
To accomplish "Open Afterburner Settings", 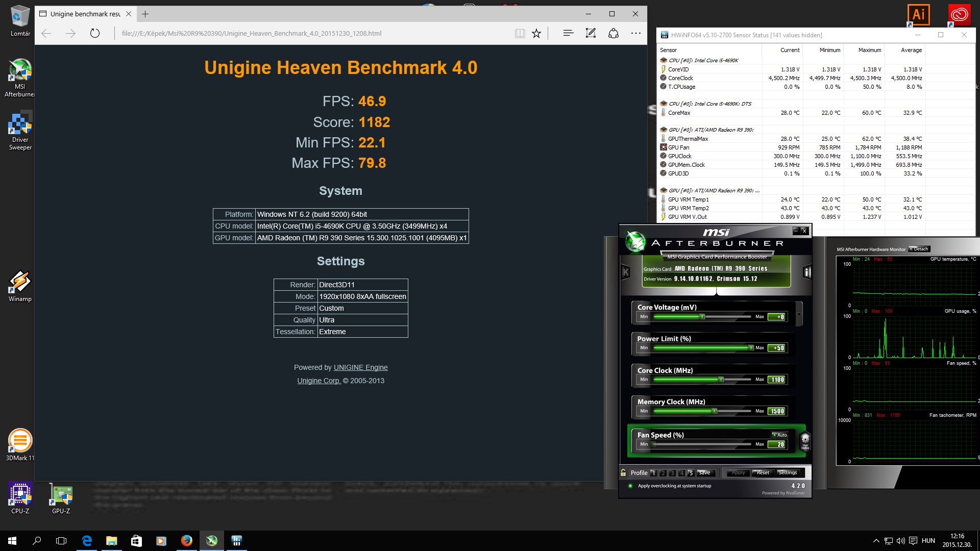I will click(788, 472).
